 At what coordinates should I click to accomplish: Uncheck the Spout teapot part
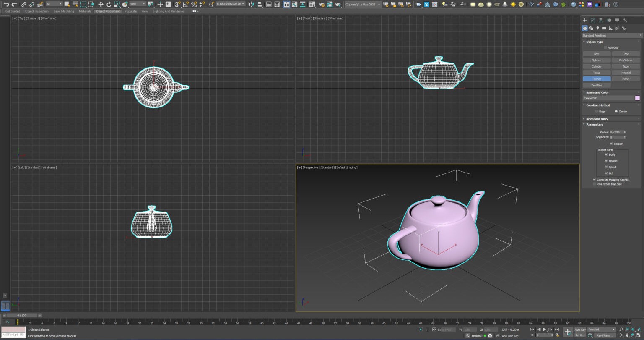[606, 167]
